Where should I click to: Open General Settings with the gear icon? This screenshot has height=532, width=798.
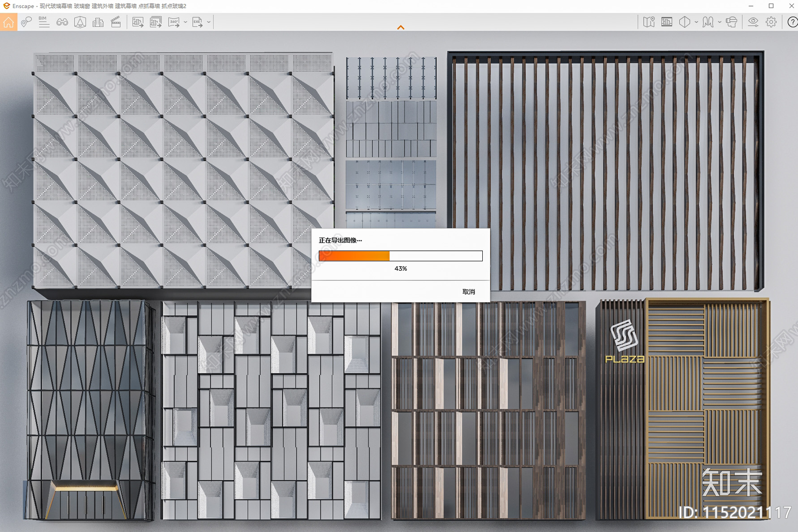tap(771, 22)
